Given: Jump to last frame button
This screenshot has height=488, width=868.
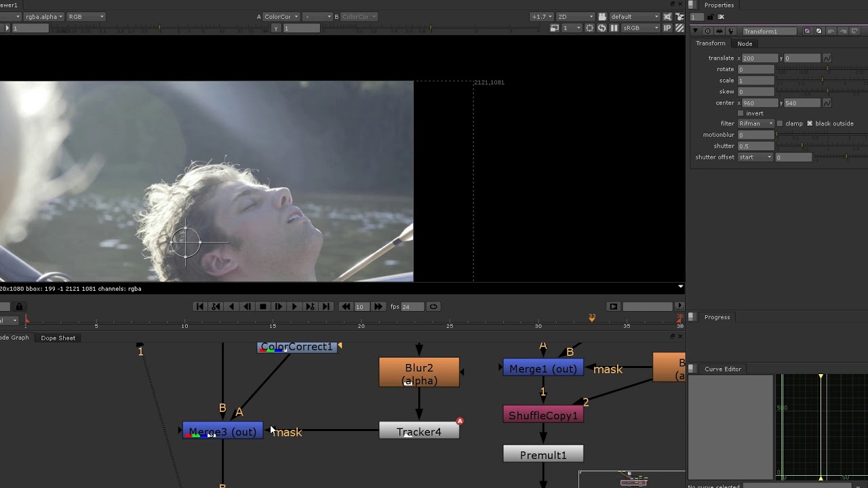Looking at the screenshot, I should coord(326,306).
